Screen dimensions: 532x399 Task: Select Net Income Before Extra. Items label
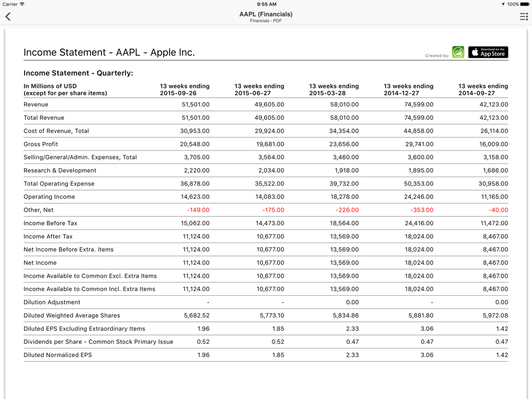(69, 250)
